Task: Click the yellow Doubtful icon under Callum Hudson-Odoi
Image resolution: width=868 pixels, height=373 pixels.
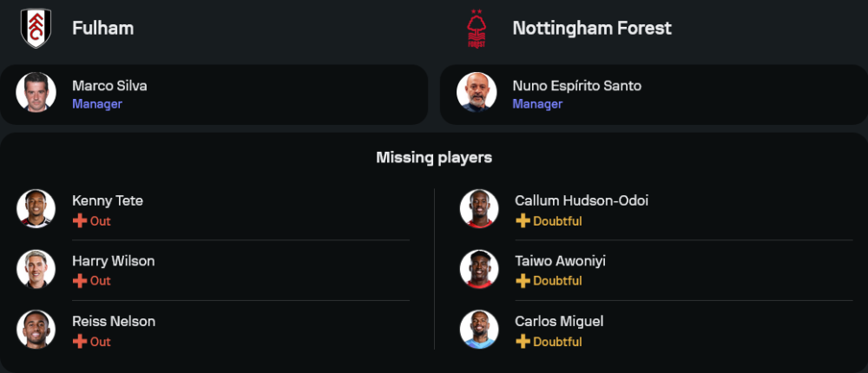Action: coord(523,221)
